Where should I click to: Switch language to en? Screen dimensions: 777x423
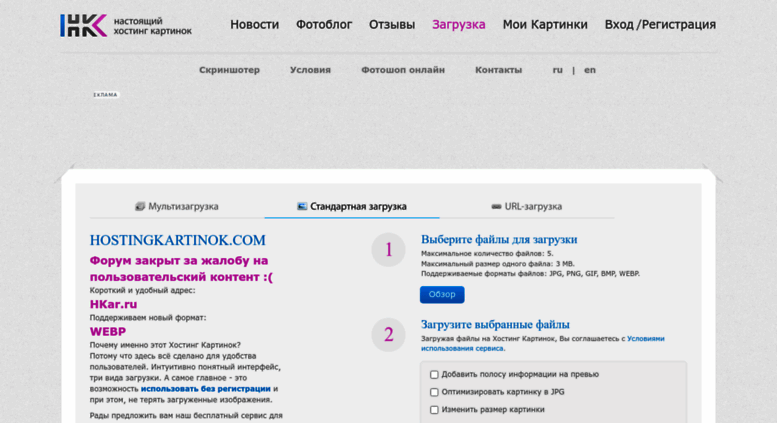(x=590, y=70)
